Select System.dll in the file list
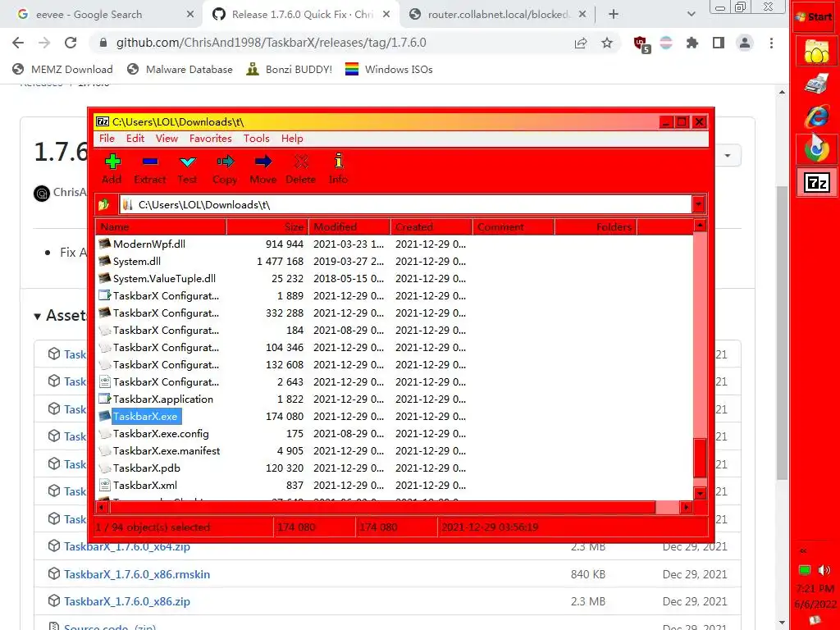The height and width of the screenshot is (630, 840). coord(137,262)
